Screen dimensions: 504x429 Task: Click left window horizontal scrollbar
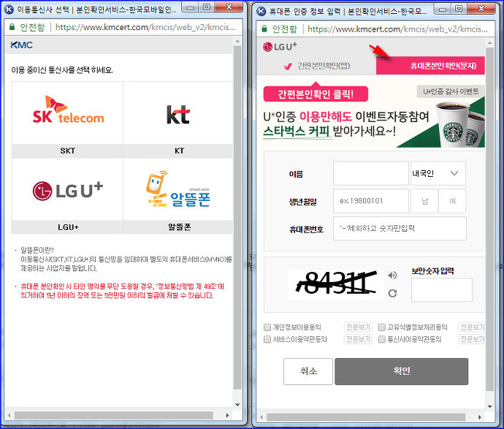pyautogui.click(x=114, y=416)
